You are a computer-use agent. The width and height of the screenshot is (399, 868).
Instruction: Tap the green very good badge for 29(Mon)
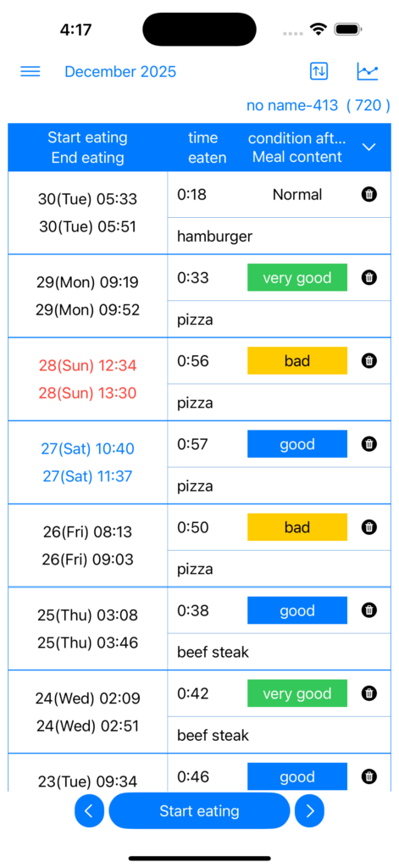point(297,277)
